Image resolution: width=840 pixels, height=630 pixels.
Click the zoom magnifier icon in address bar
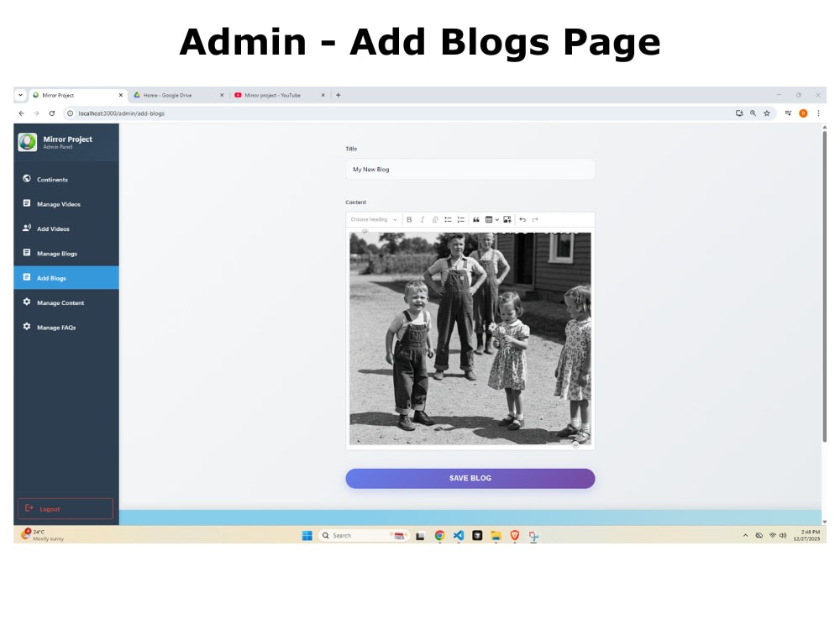(x=753, y=113)
